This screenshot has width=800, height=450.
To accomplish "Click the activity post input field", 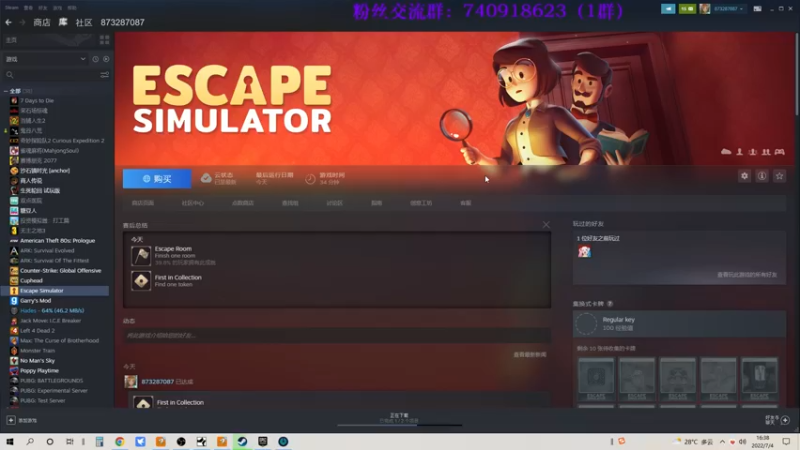I will point(337,335).
